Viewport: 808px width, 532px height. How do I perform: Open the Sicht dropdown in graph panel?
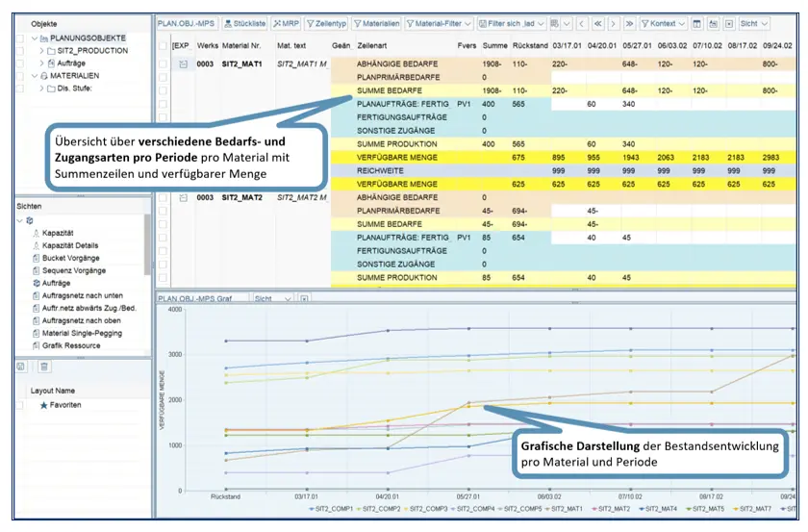273,298
